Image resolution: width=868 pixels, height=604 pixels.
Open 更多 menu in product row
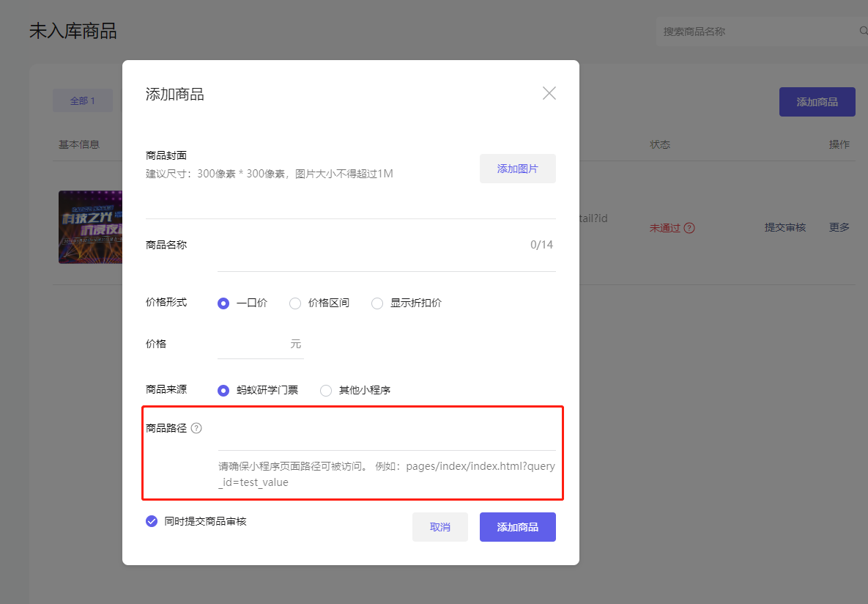tap(839, 227)
